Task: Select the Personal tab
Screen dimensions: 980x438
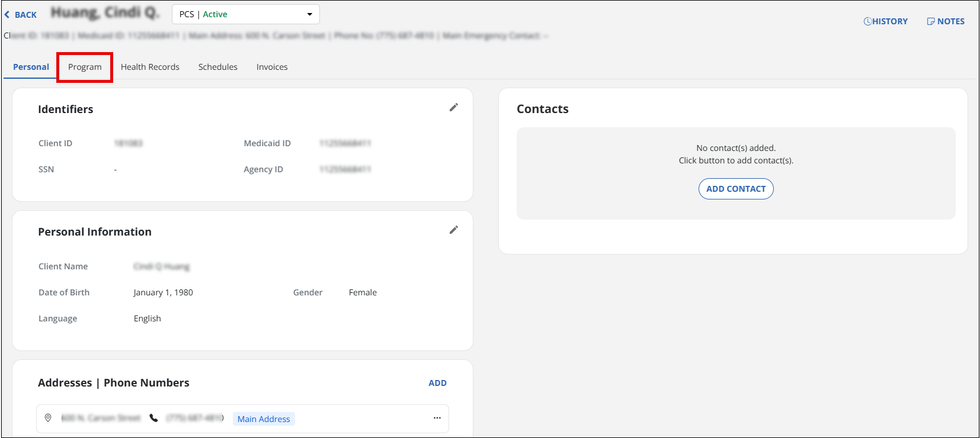Action: tap(31, 67)
